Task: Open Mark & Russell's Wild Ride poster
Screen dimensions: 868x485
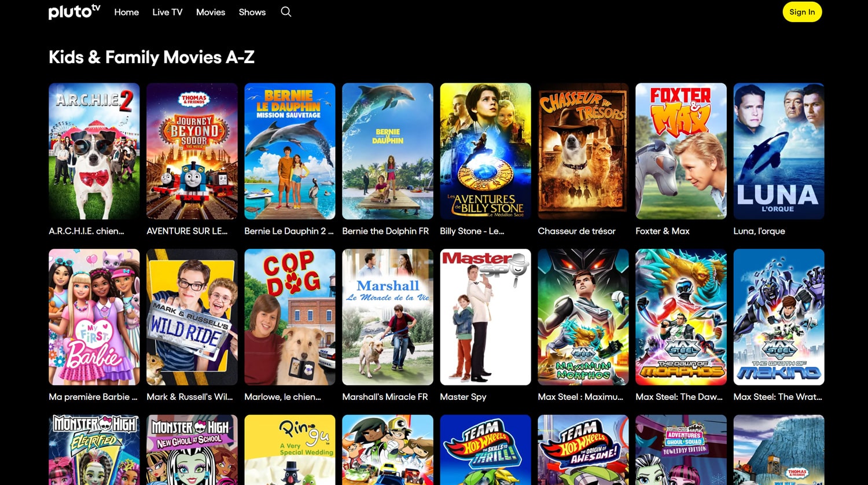Action: click(x=192, y=317)
